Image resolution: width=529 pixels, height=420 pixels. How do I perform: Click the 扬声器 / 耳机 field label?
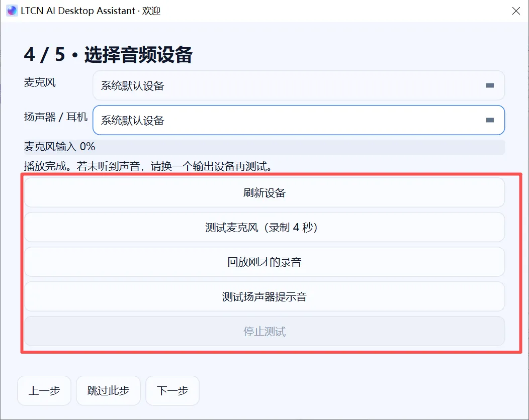56,117
